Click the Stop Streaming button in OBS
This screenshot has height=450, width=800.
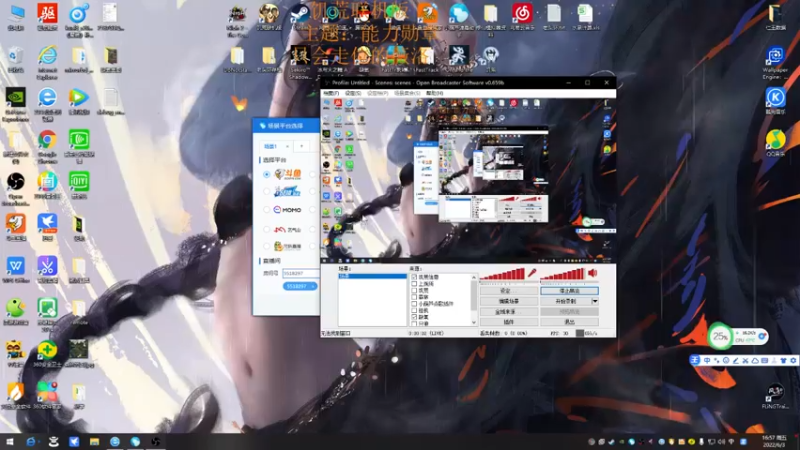(x=569, y=291)
